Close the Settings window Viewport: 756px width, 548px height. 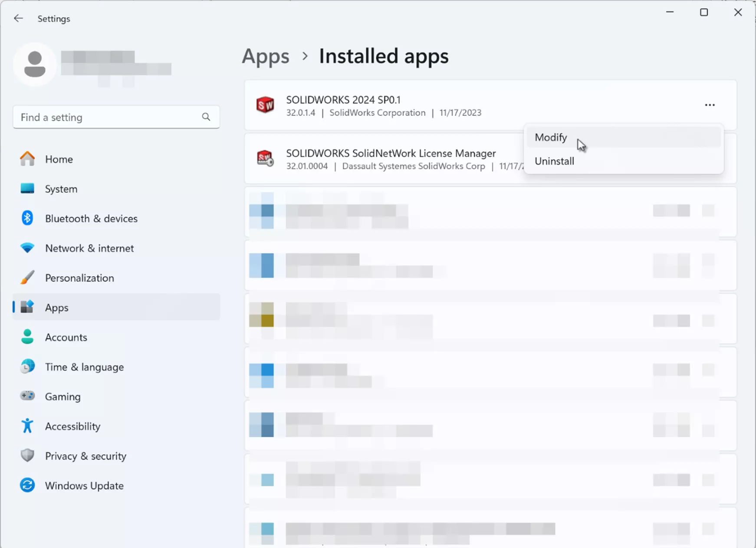pos(738,12)
